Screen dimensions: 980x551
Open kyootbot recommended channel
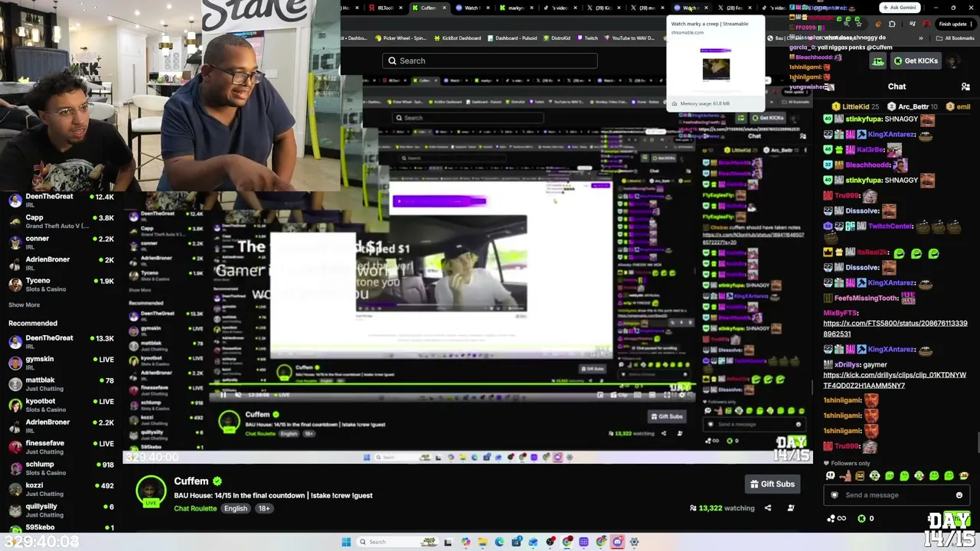point(61,405)
